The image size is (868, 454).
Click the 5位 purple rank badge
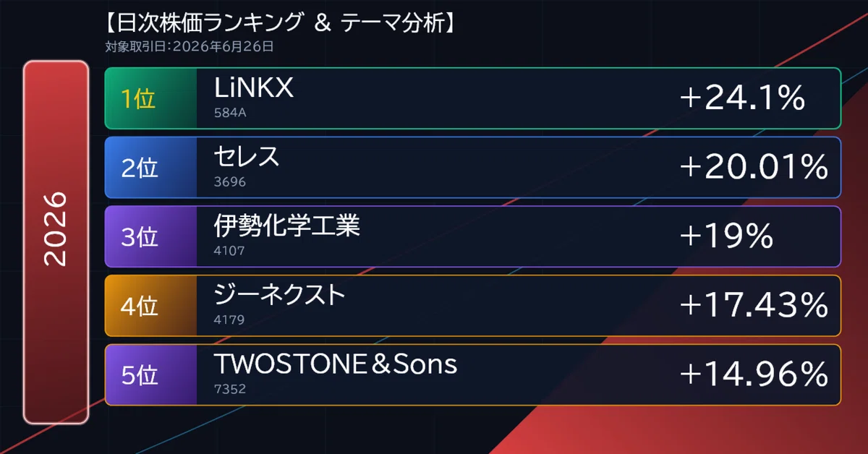pos(151,374)
